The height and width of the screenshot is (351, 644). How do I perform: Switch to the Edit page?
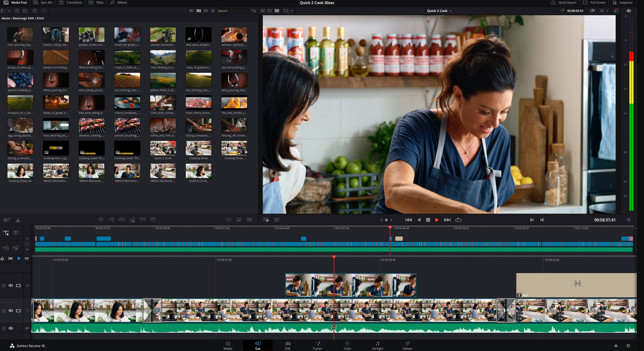pos(287,346)
